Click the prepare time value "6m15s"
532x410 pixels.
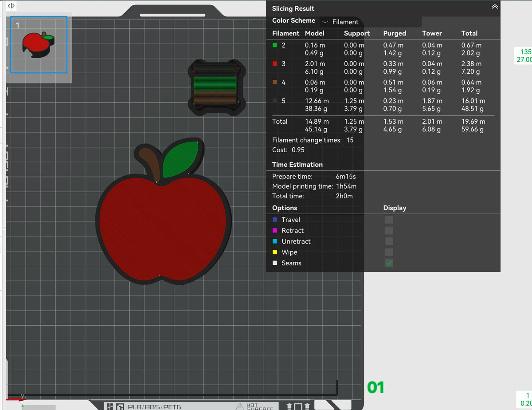click(x=346, y=177)
